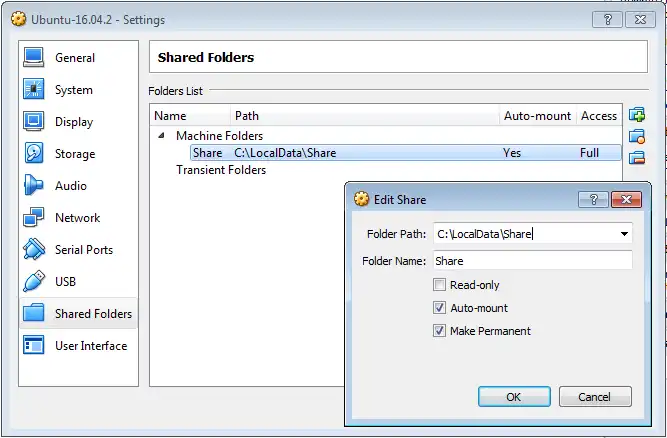The image size is (667, 438).
Task: Click the edit selected shared folder icon
Action: click(637, 137)
